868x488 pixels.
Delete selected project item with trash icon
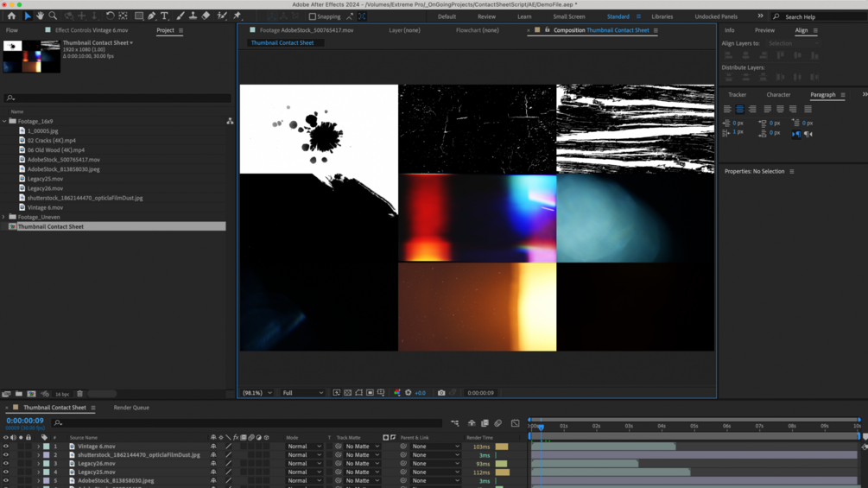click(x=79, y=394)
